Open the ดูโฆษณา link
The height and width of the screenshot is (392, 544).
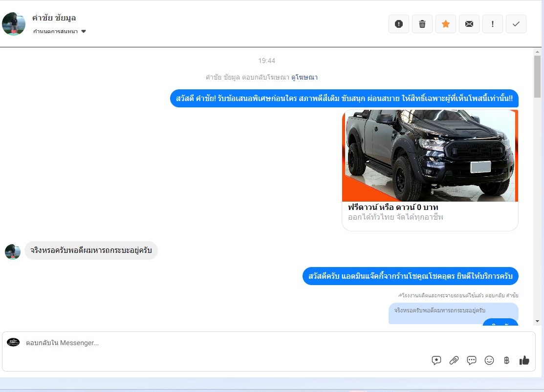[305, 77]
